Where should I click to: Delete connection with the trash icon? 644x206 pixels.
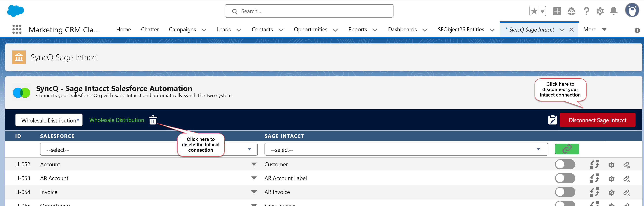pos(153,120)
